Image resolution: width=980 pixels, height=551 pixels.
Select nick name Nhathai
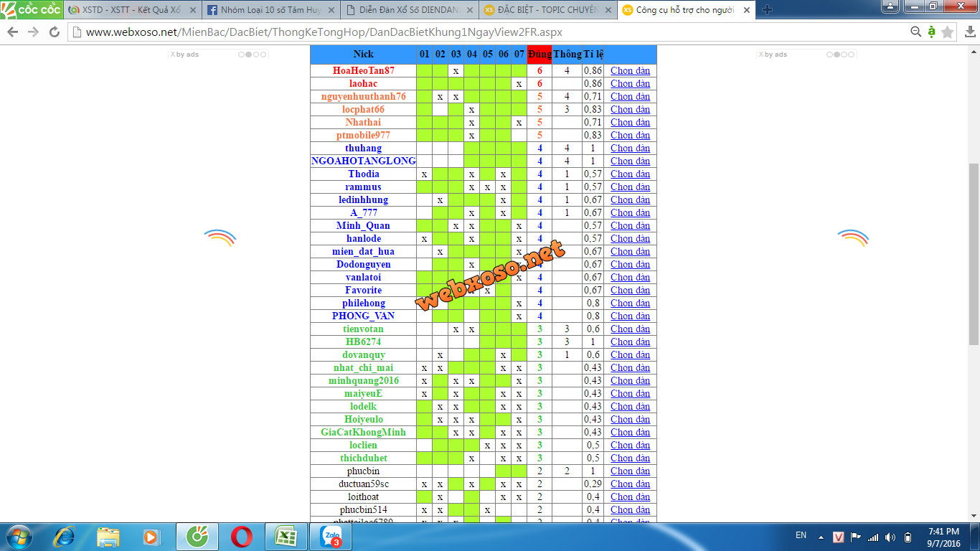[363, 123]
